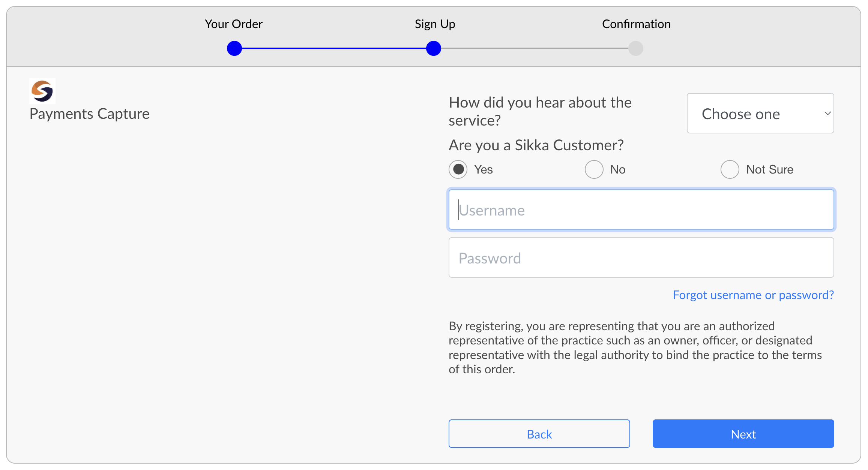Choose the Not Sure radio option
Viewport: 868px width, 470px height.
pos(730,169)
